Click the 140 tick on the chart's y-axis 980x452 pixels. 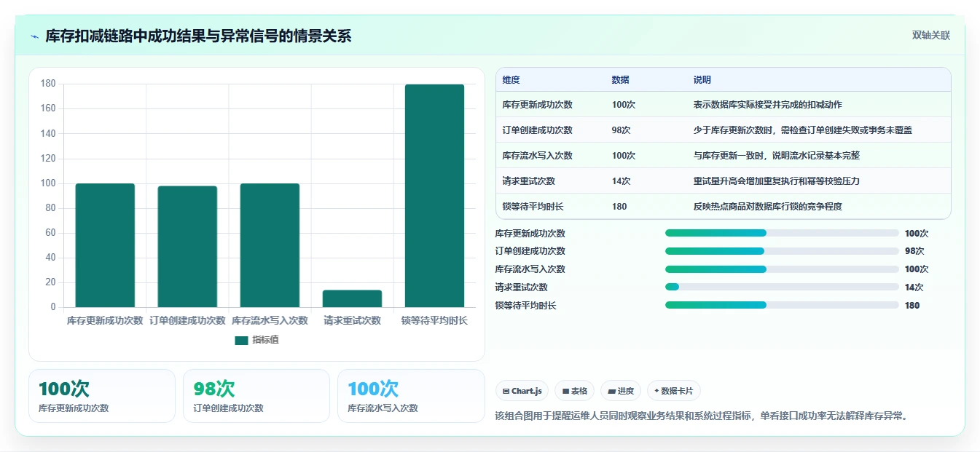click(x=48, y=134)
